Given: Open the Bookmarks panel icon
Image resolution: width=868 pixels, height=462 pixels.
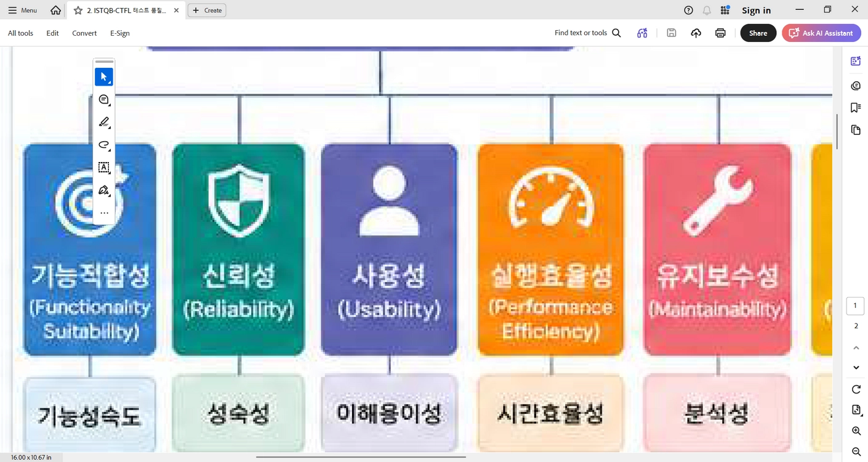Looking at the screenshot, I should [856, 108].
